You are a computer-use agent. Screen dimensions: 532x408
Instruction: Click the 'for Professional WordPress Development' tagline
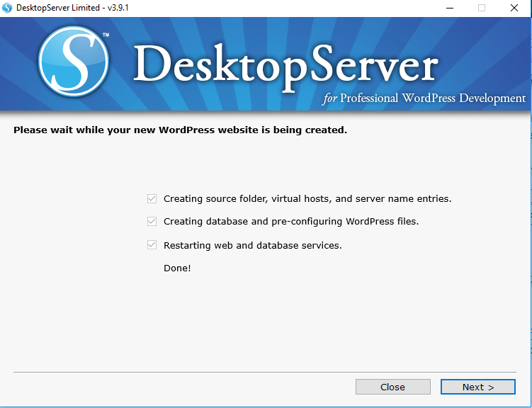coord(424,98)
